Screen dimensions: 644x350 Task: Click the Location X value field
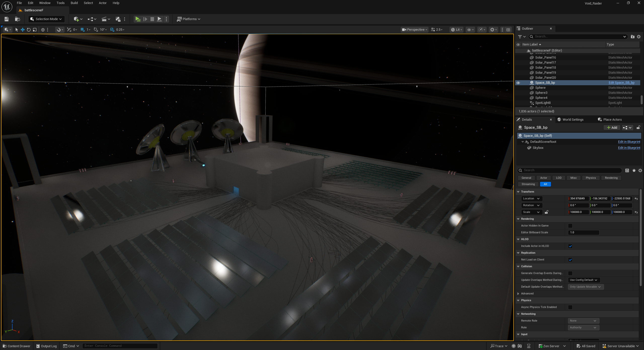coord(578,199)
